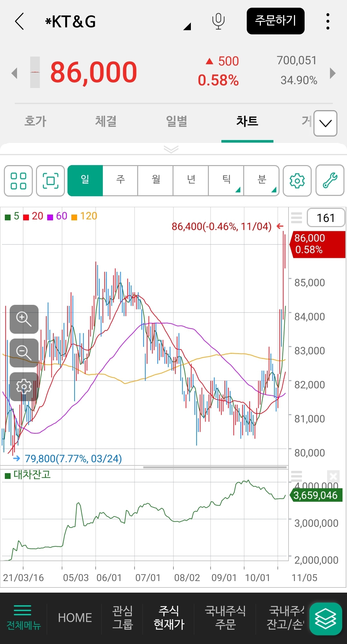
Task: Switch to weekly (주) chart period
Action: pyautogui.click(x=120, y=181)
